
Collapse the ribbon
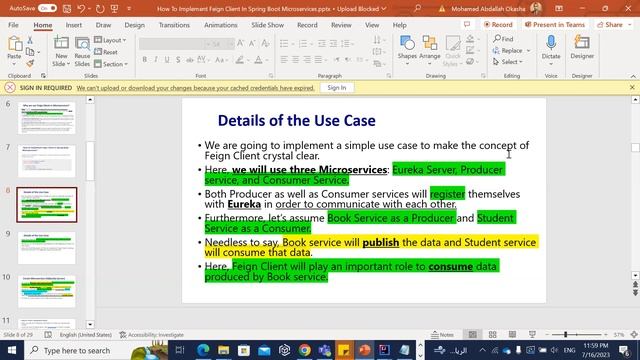pyautogui.click(x=633, y=76)
